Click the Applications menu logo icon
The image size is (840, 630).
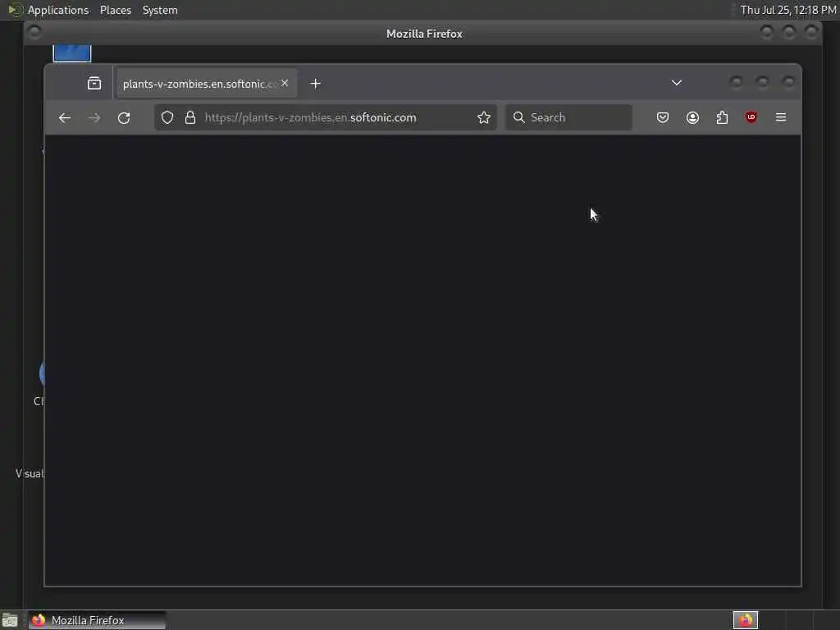pyautogui.click(x=16, y=10)
